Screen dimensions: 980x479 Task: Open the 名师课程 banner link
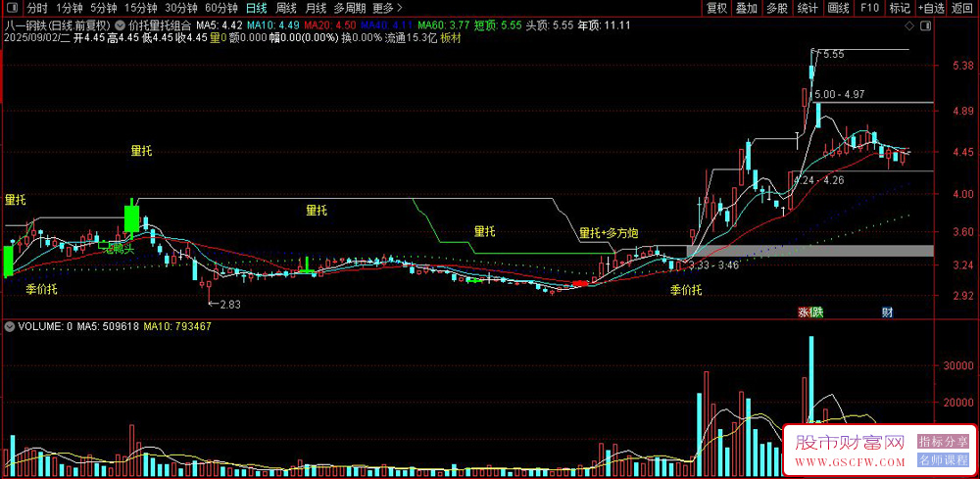tap(943, 461)
